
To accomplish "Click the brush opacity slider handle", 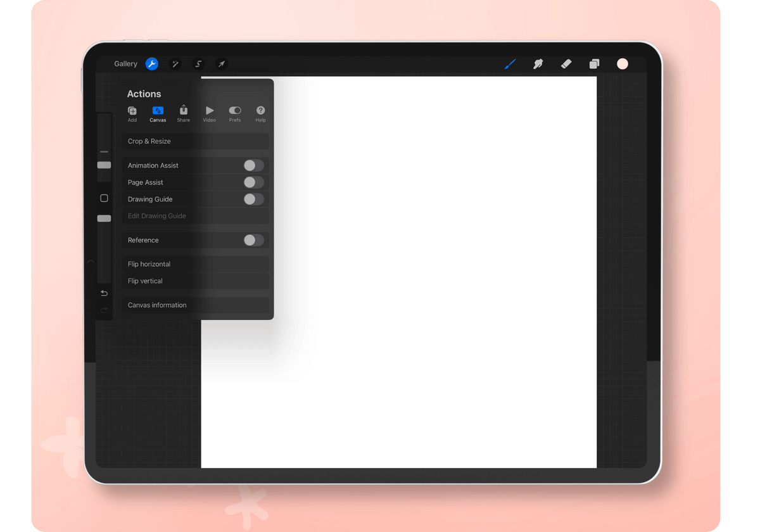I will pos(104,218).
